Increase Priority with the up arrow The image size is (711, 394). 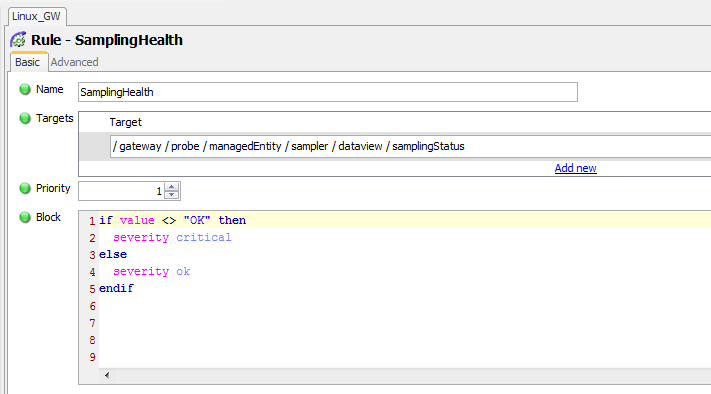[x=171, y=187]
